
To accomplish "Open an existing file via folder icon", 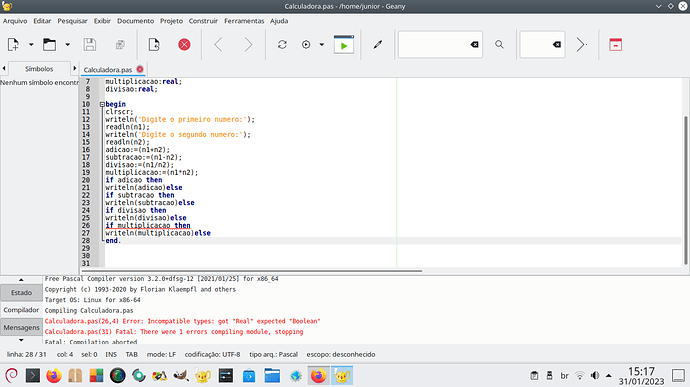I will [49, 44].
